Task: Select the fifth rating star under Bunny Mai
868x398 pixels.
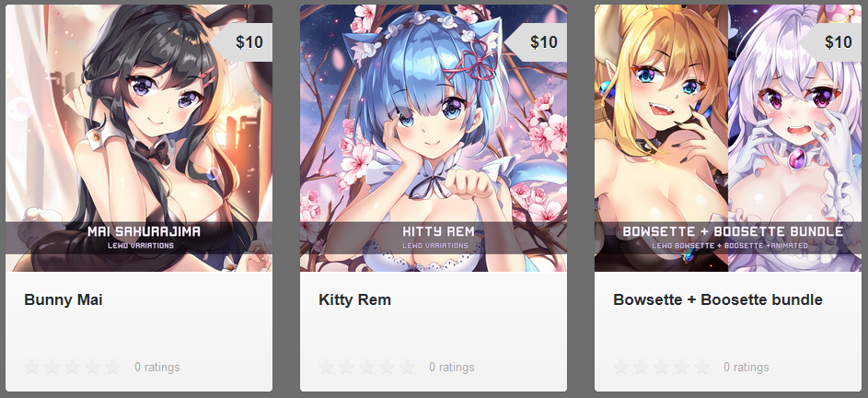Action: point(112,367)
